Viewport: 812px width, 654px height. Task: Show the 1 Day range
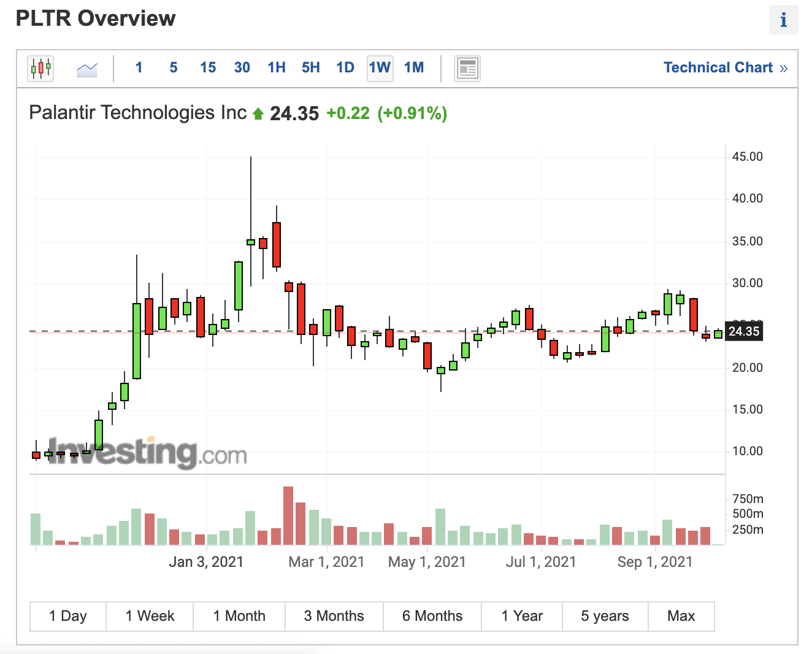tap(68, 616)
